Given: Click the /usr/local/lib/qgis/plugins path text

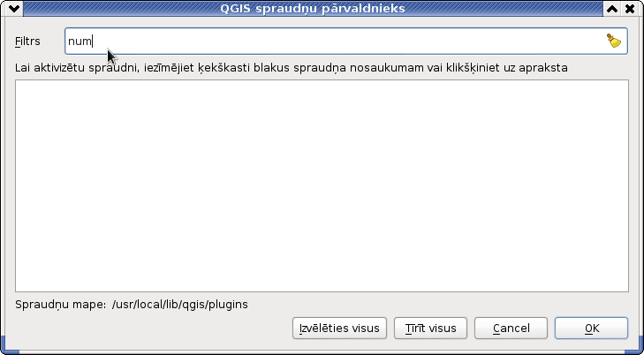Looking at the screenshot, I should (x=180, y=305).
